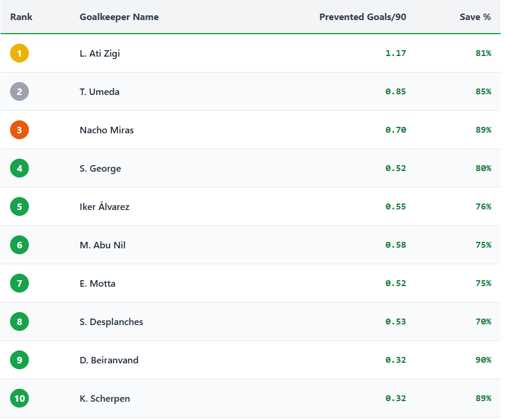
Task: Click the green rank 4 badge
Action: (x=19, y=169)
